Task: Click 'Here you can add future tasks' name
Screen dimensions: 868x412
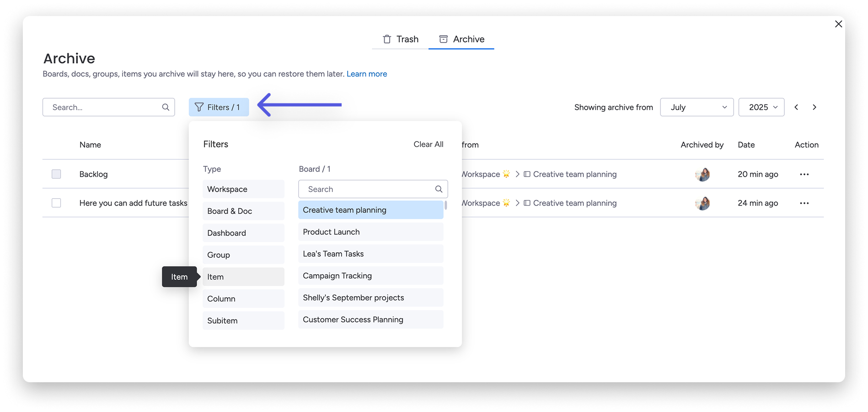Action: [x=133, y=203]
